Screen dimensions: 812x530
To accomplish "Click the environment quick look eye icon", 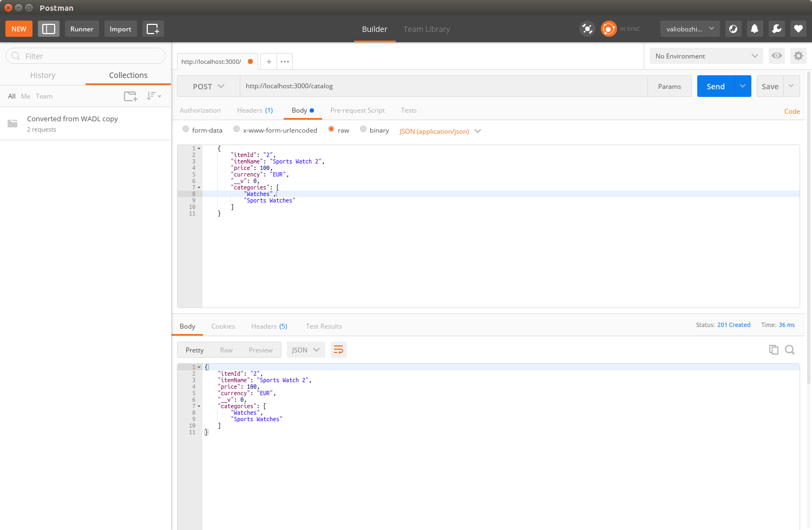I will pos(777,56).
